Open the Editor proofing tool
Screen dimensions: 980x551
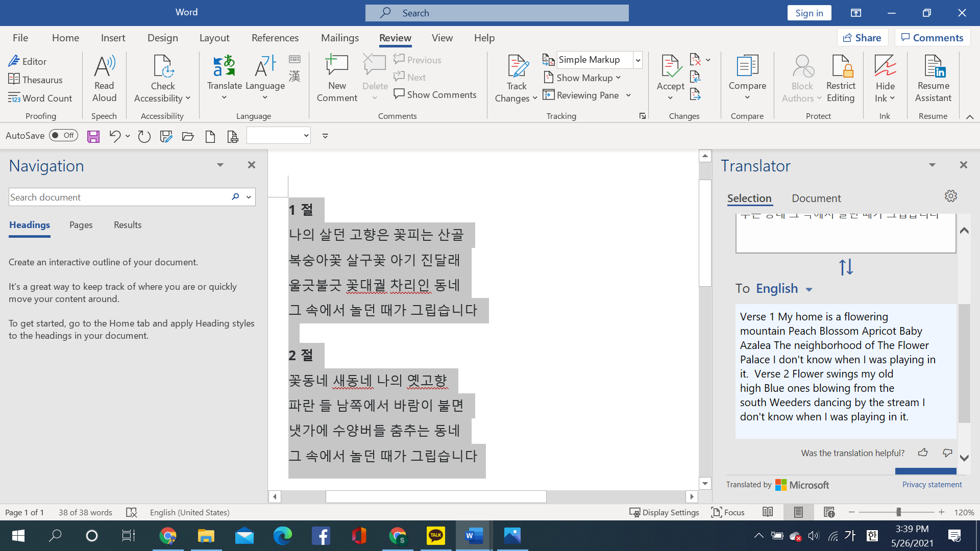pos(28,61)
